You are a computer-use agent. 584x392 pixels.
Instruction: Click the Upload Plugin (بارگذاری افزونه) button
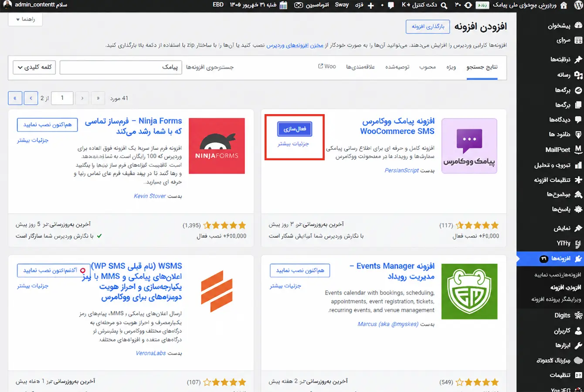pos(428,27)
